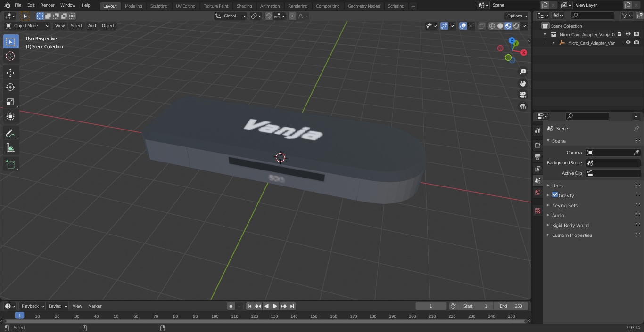
Task: Open the Output properties tab
Action: coord(537,157)
